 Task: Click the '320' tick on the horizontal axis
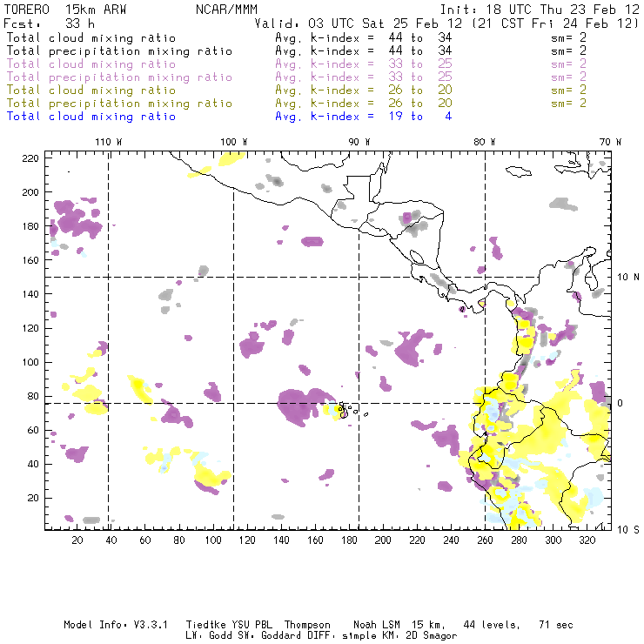[587, 540]
